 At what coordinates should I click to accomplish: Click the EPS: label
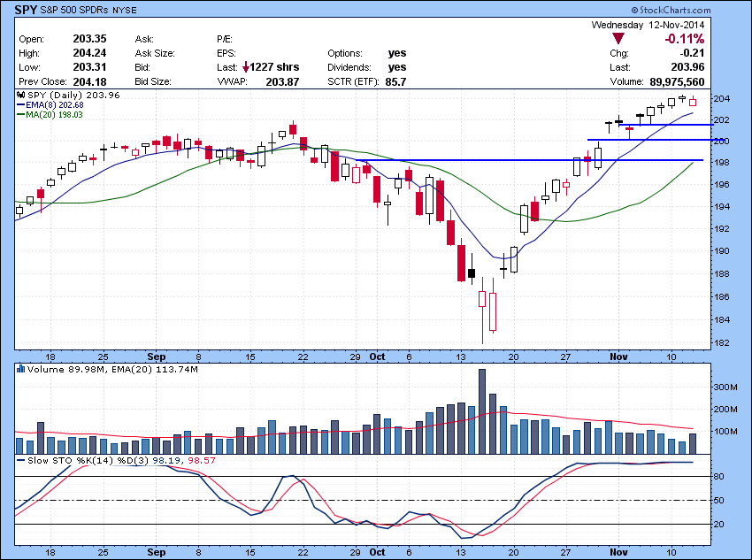click(226, 53)
